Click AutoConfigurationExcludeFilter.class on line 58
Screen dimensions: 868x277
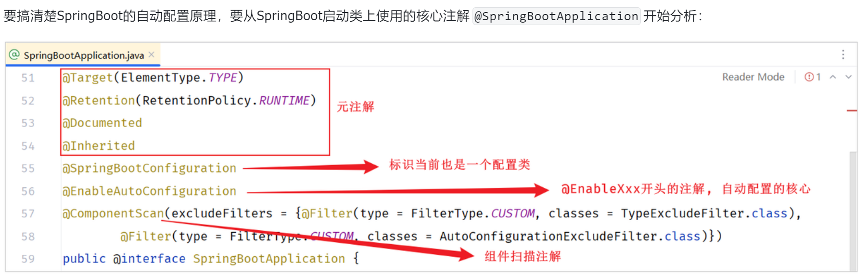pos(570,236)
